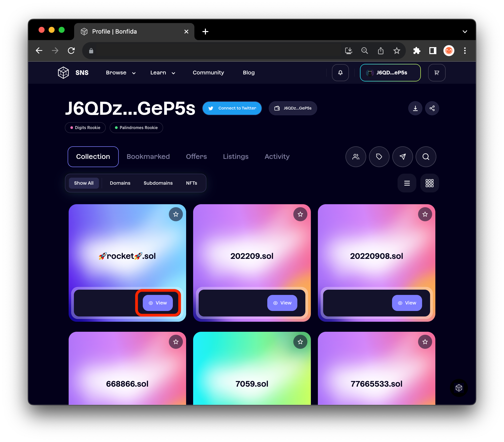Image resolution: width=504 pixels, height=442 pixels.
Task: Toggle star bookmark on 7059.sol card
Action: 300,342
